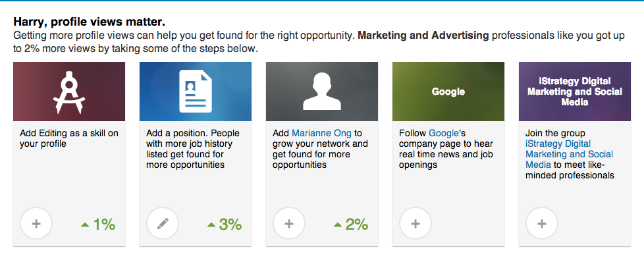Click the 1% views increase indicator
Viewport: 644px width, 262px height.
(98, 224)
